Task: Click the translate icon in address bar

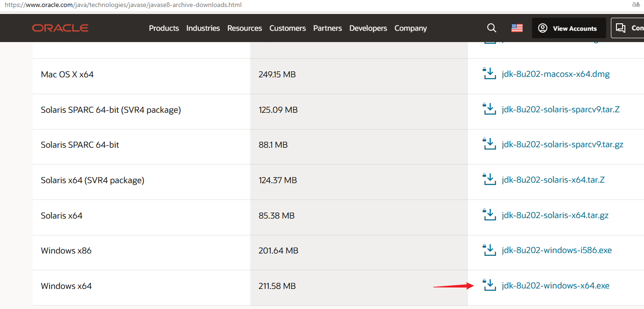Action: [x=636, y=5]
